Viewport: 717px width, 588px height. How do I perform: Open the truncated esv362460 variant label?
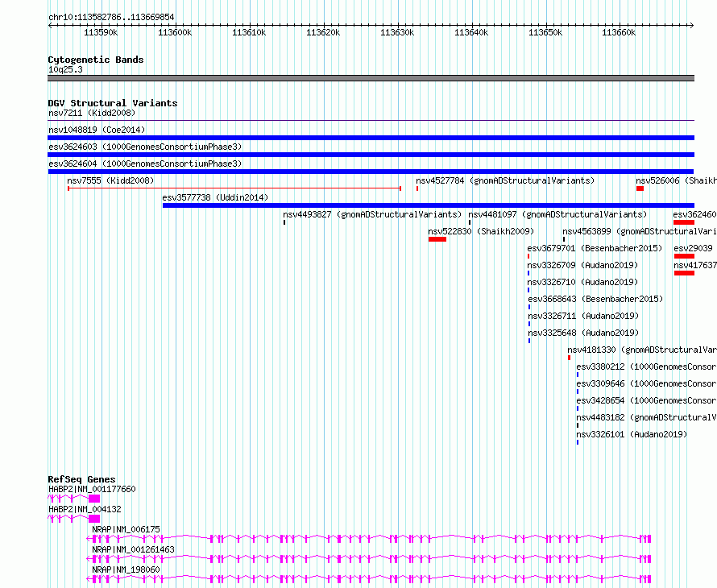pos(694,214)
